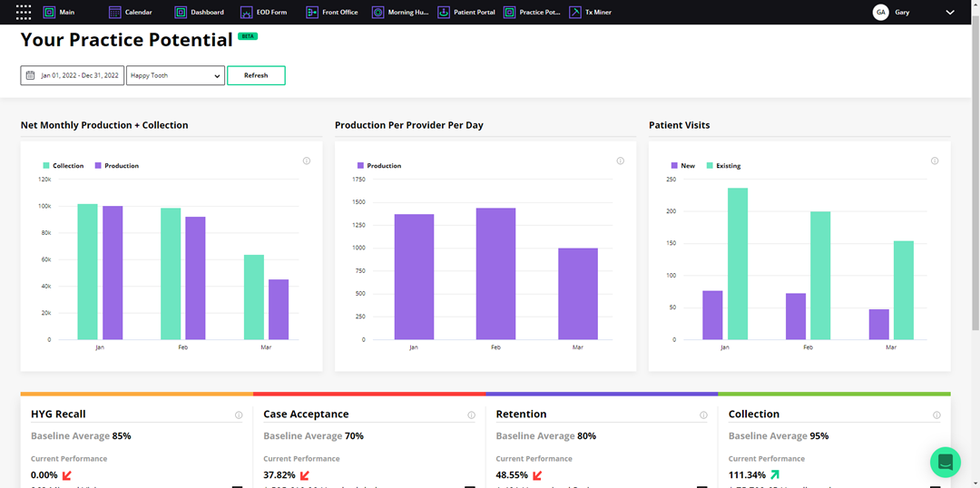Toggle New patients series in legend
The image size is (980, 488).
point(682,166)
